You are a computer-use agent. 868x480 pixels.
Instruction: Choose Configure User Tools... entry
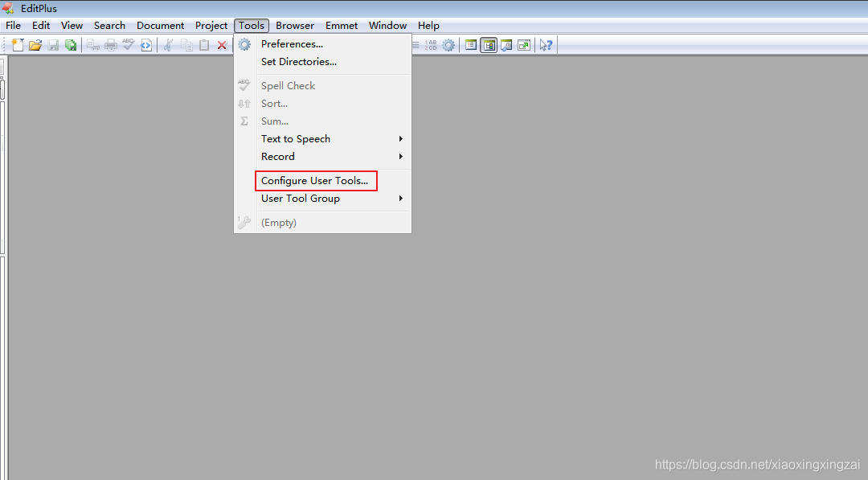(x=323, y=181)
